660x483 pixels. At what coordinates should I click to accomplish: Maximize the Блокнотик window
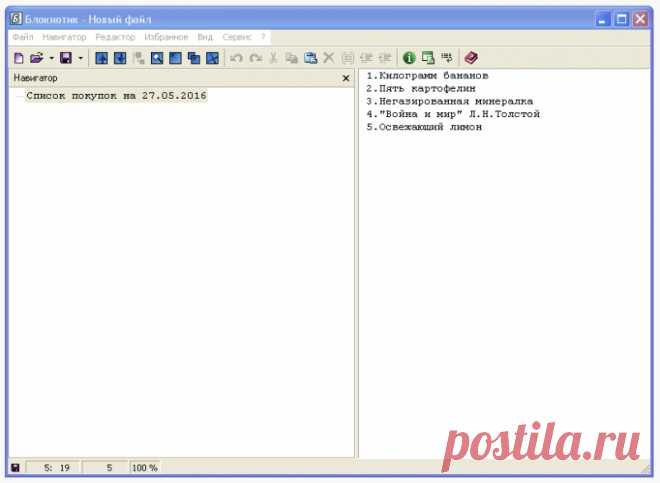tap(621, 19)
